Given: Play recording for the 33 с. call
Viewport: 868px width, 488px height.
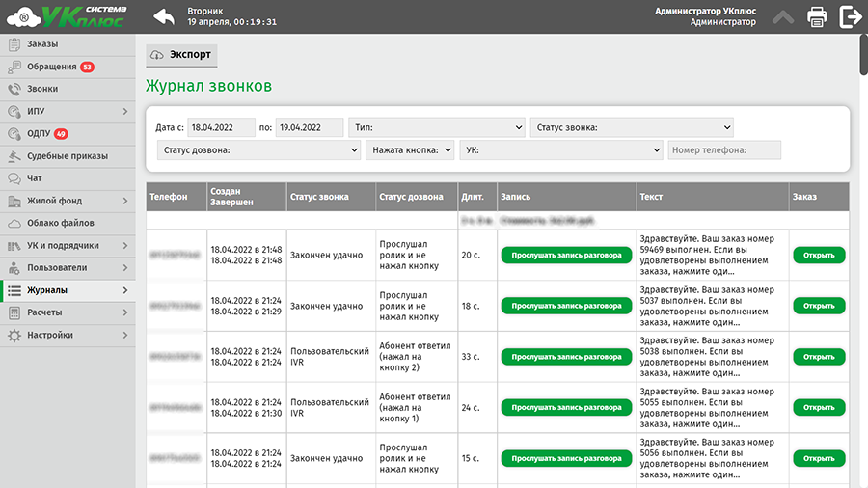Looking at the screenshot, I should point(566,357).
